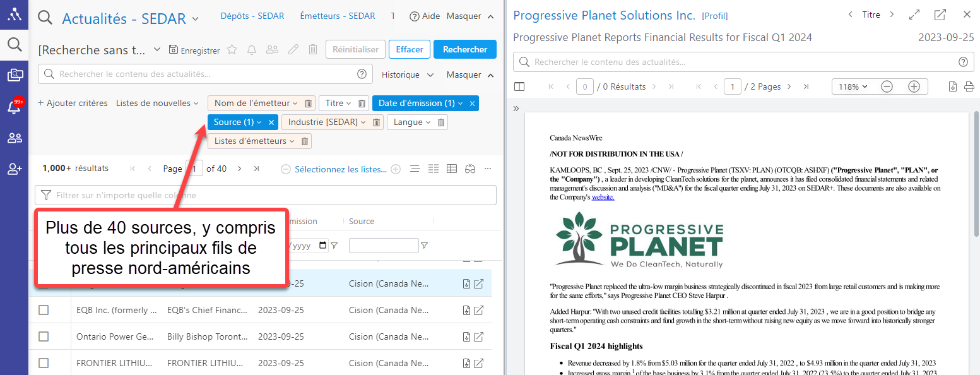Download the document from viewer toolbar
This screenshot has height=375, width=980.
click(953, 86)
